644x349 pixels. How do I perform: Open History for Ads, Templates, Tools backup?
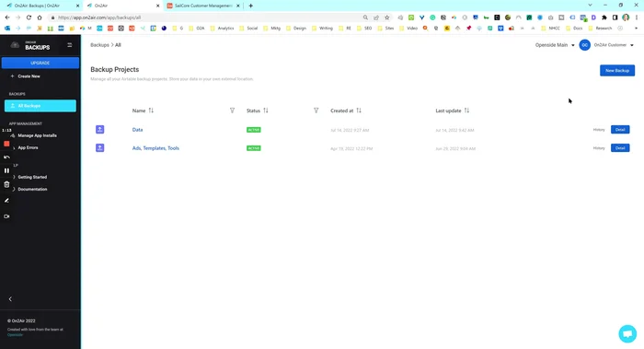(x=599, y=148)
